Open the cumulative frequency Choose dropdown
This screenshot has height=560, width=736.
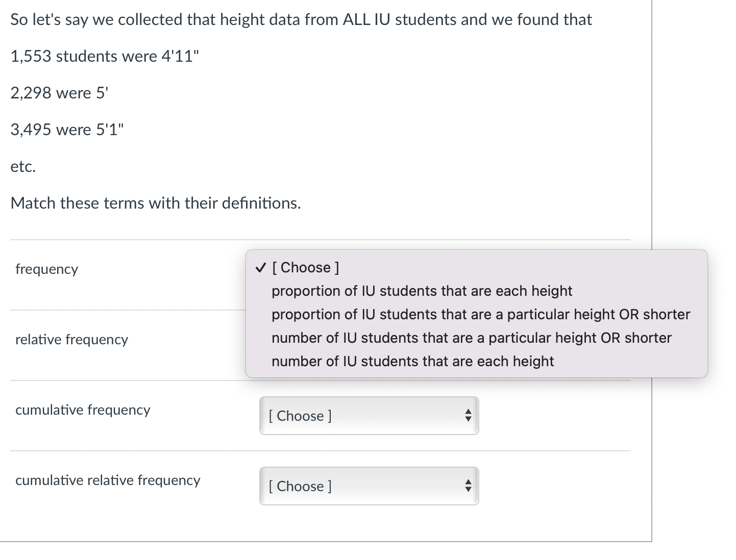[x=369, y=416]
